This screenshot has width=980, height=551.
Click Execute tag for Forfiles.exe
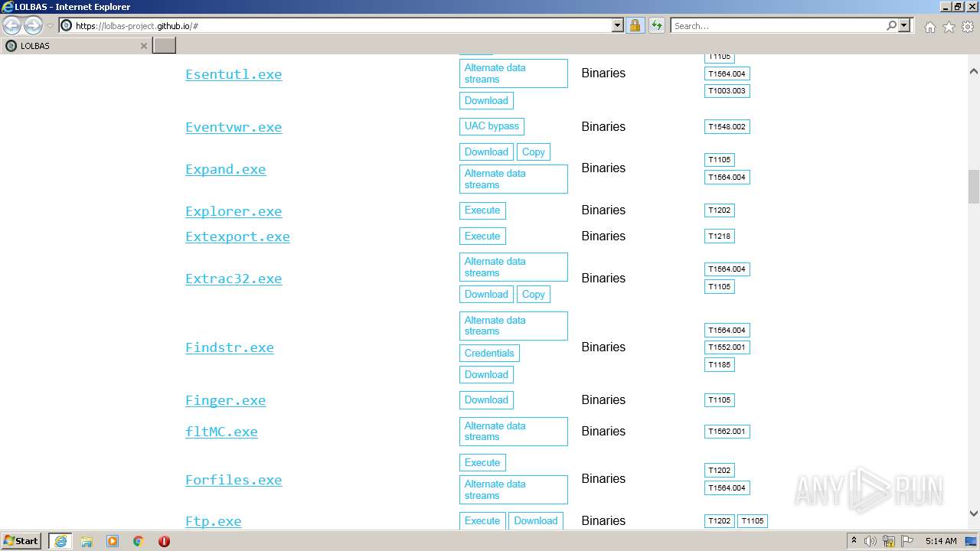[x=482, y=462]
